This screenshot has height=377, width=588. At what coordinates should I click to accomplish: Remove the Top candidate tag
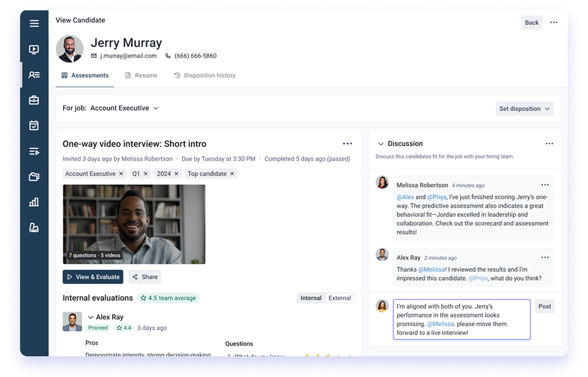[x=232, y=174]
